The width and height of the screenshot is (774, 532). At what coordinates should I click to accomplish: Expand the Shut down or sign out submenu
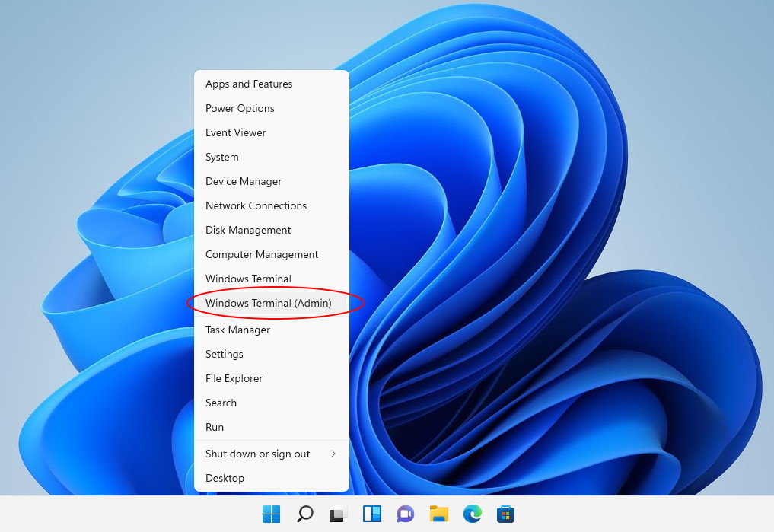[x=258, y=454]
